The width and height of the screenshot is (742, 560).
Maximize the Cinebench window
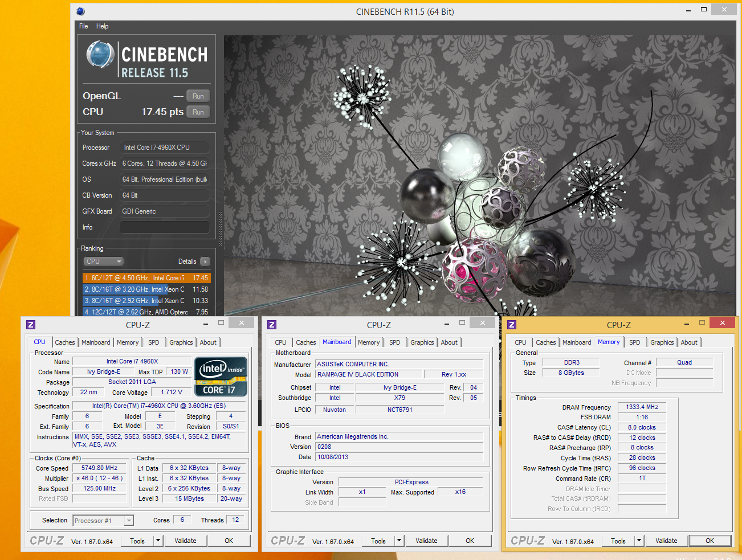coord(704,10)
